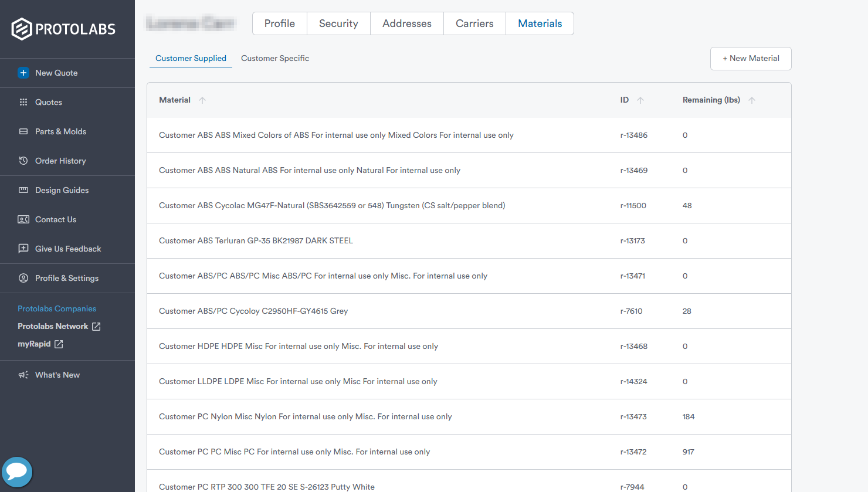This screenshot has width=868, height=492.
Task: Click the Parts & Molds icon
Action: 23,131
